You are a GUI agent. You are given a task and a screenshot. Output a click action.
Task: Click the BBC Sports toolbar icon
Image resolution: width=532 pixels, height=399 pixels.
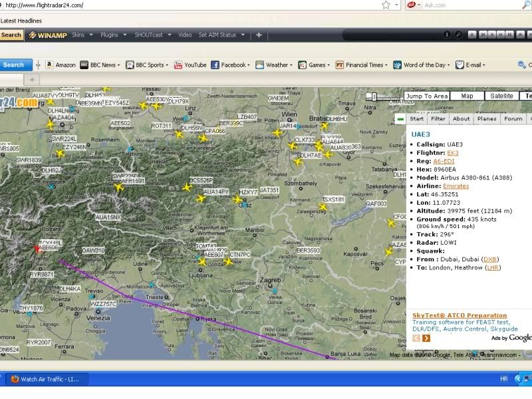pyautogui.click(x=130, y=65)
